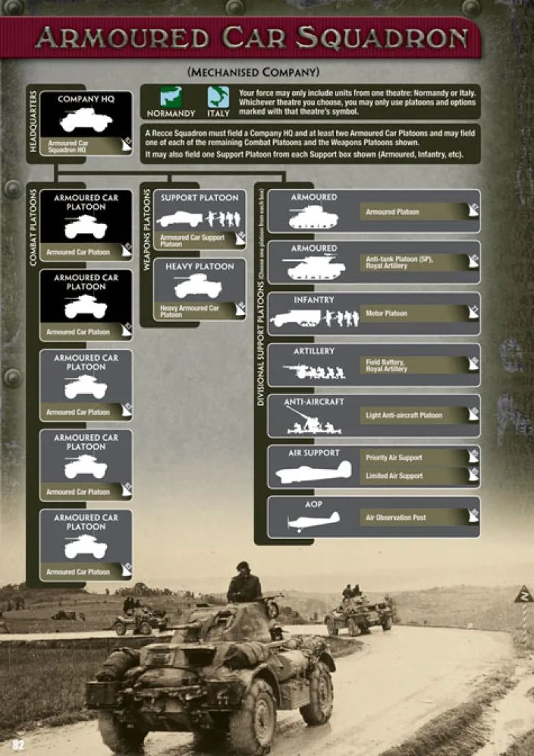Select the topmost Armoured Car Platoon silhouette
Screen dimensions: 534x756
point(86,227)
